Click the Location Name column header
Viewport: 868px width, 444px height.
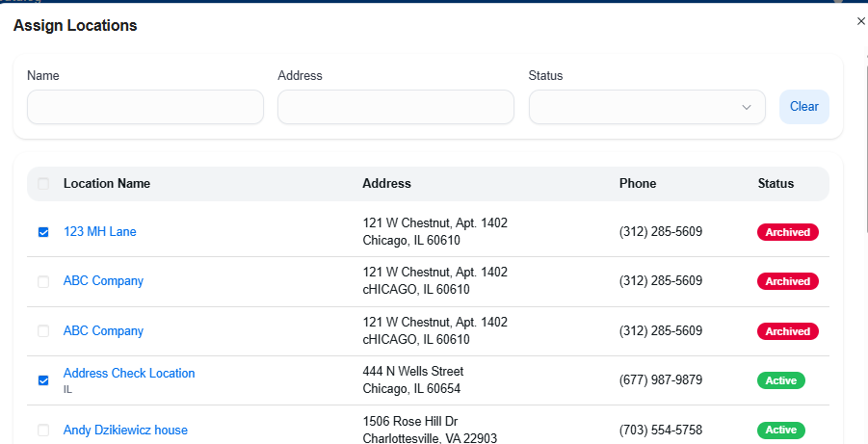[x=107, y=184]
